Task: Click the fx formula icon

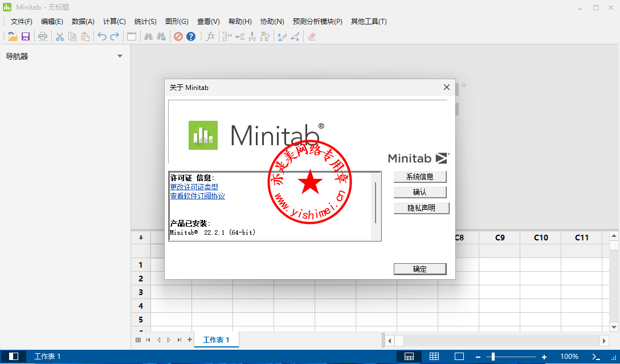Action: 211,36
